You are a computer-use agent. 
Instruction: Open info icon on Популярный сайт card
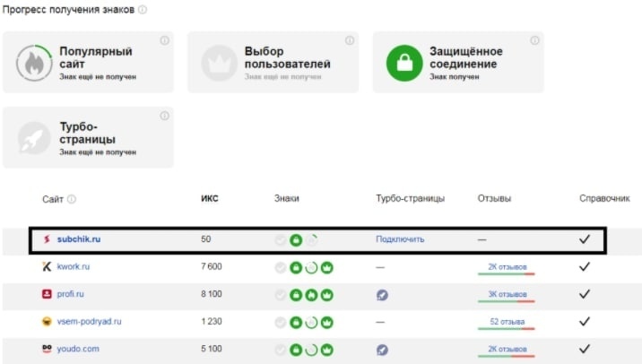165,40
